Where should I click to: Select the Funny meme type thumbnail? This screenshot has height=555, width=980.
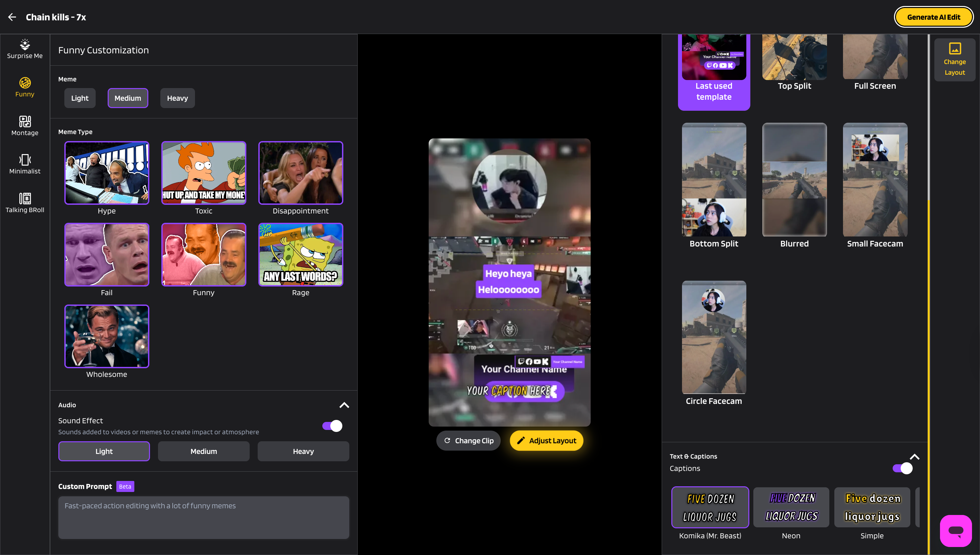[x=204, y=254]
